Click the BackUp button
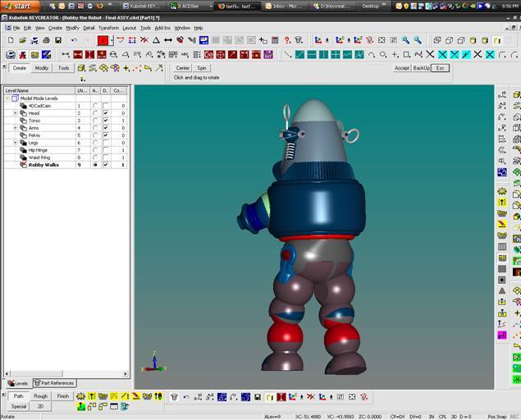The width and height of the screenshot is (521, 420). (x=422, y=68)
